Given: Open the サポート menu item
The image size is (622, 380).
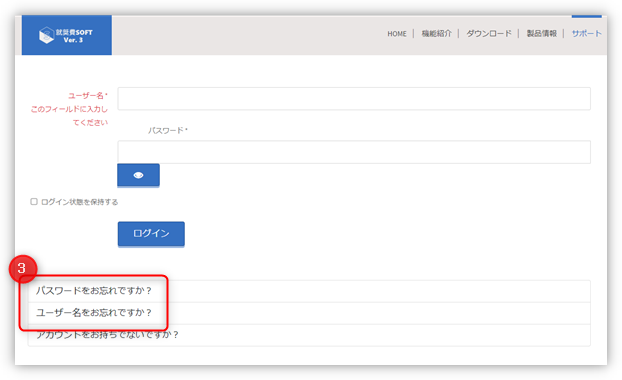Looking at the screenshot, I should pyautogui.click(x=586, y=34).
